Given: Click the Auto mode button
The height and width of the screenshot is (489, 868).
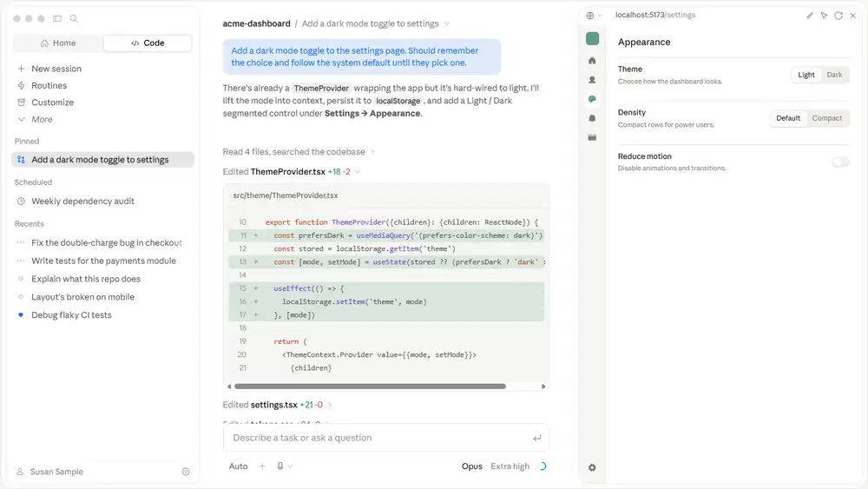Looking at the screenshot, I should 238,466.
